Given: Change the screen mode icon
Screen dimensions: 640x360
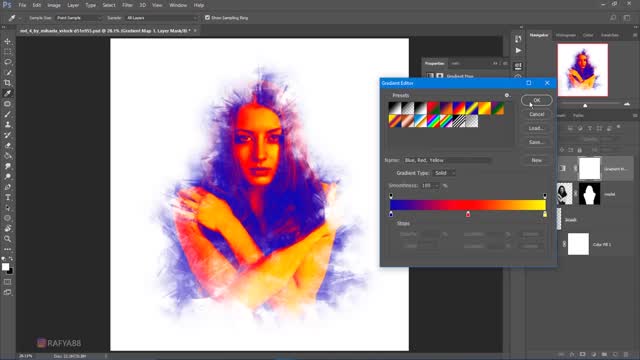Looking at the screenshot, I should 7,292.
